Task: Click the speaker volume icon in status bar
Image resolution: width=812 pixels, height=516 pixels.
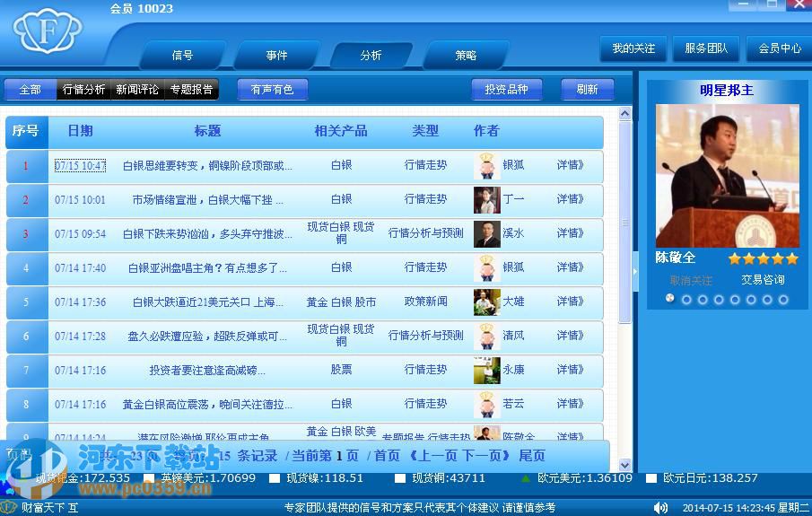Action: pyautogui.click(x=660, y=508)
